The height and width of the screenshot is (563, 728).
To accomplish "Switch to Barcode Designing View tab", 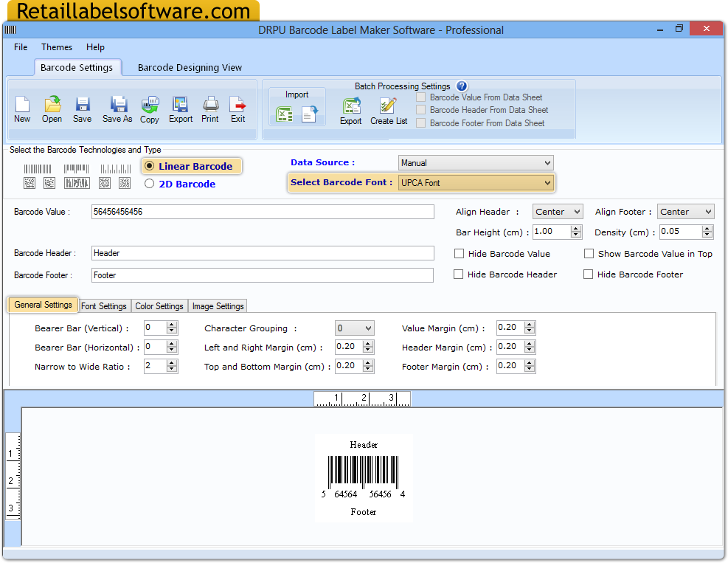I will (190, 67).
